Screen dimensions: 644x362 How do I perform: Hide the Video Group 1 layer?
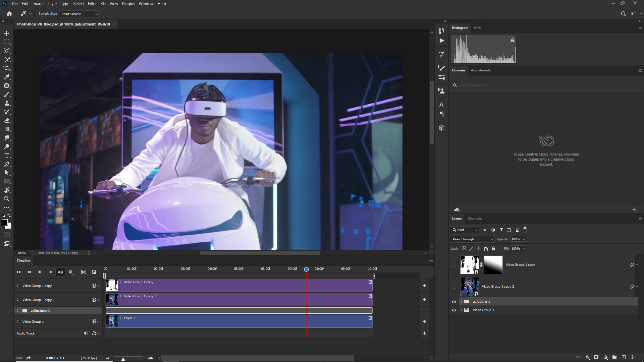(454, 310)
